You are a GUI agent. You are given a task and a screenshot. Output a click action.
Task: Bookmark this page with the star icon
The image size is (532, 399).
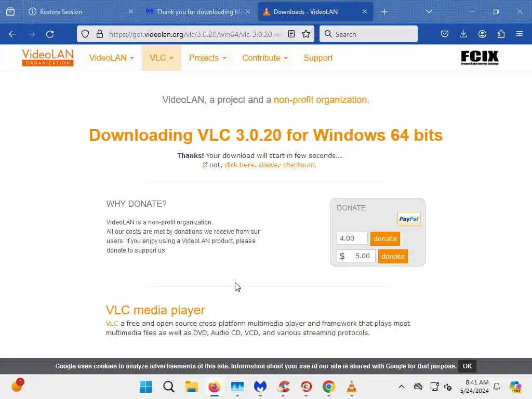click(306, 34)
